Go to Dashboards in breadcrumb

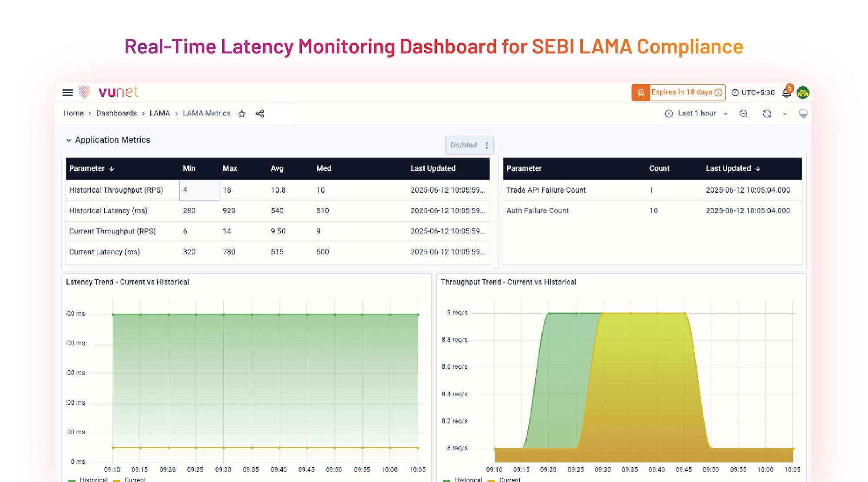tap(116, 113)
